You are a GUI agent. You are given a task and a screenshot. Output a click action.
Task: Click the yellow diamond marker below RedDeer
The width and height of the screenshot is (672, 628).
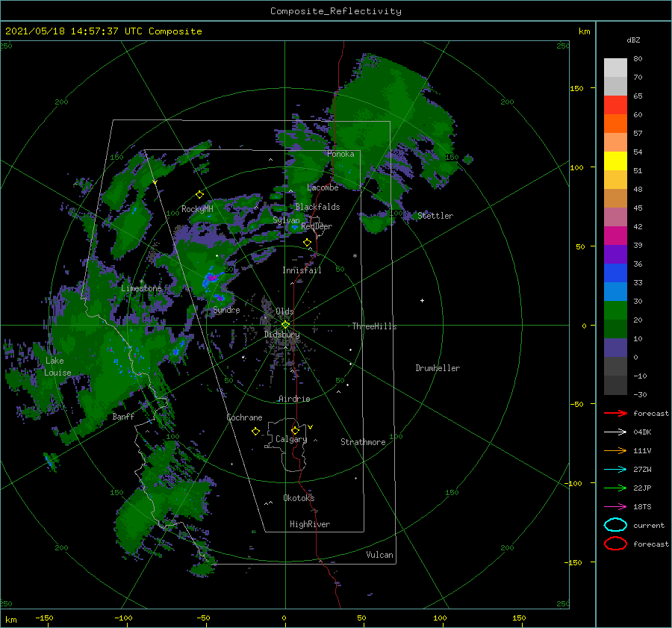[307, 243]
